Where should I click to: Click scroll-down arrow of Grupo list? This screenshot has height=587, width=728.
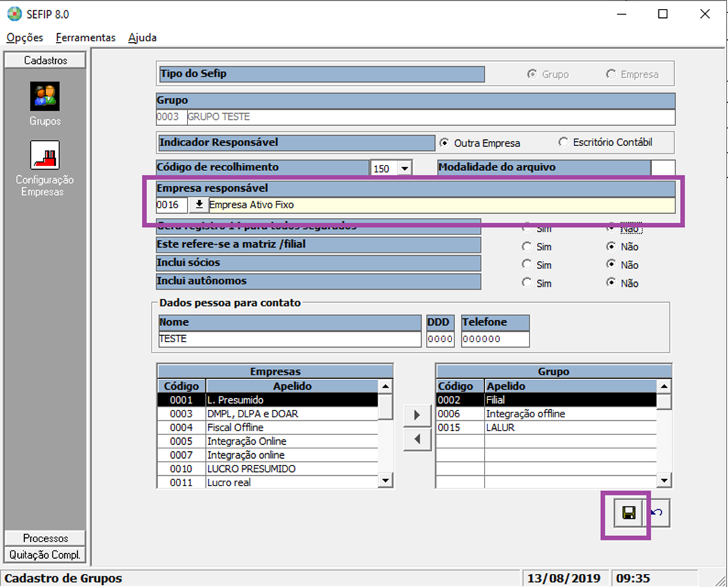(x=664, y=480)
